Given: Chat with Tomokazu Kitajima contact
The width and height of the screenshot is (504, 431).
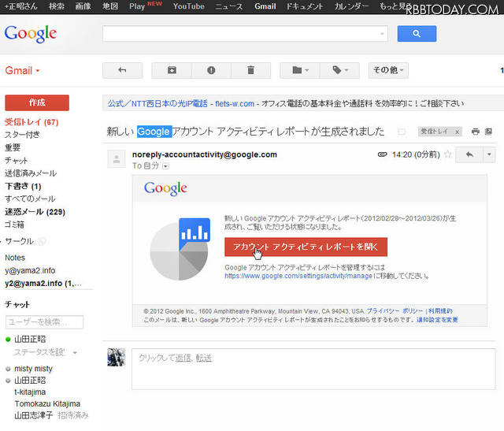Looking at the screenshot, I should click(x=47, y=403).
